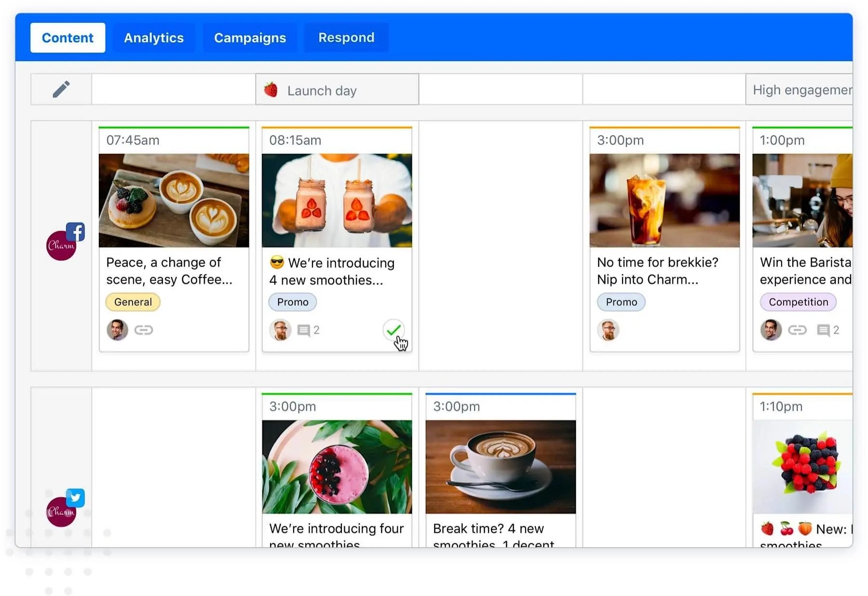Click the Promo tag on the iced coffee post
Viewport: 868px width, 596px height.
click(x=621, y=302)
